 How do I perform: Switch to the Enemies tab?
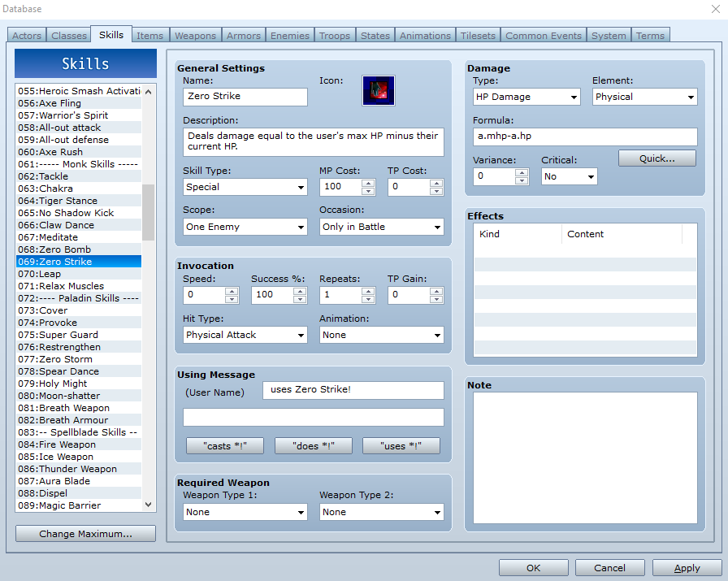pos(290,35)
